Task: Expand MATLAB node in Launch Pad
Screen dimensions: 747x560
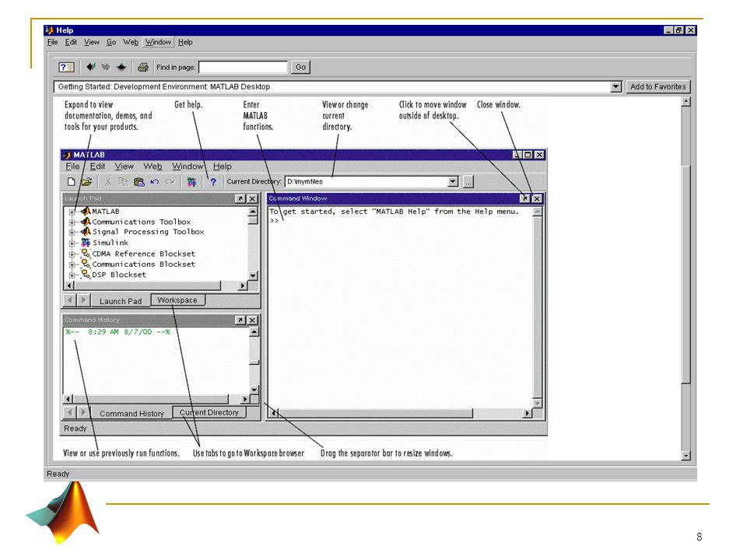Action: click(72, 212)
